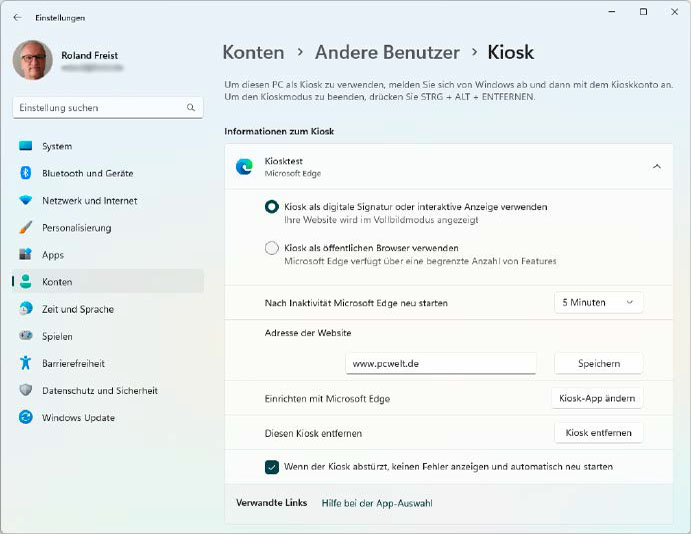Image resolution: width=691 pixels, height=534 pixels.
Task: Navigate to Andere Benutzer breadcrumb
Action: (x=387, y=52)
